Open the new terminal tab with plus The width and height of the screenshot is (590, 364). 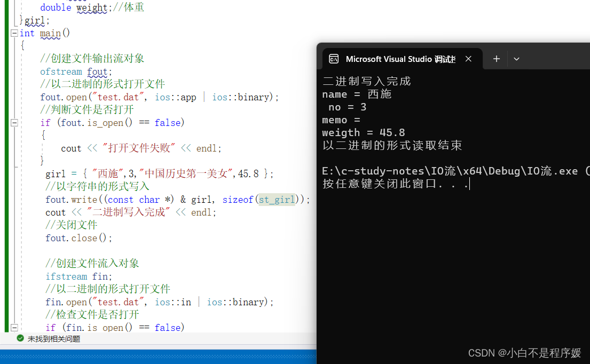pos(497,59)
